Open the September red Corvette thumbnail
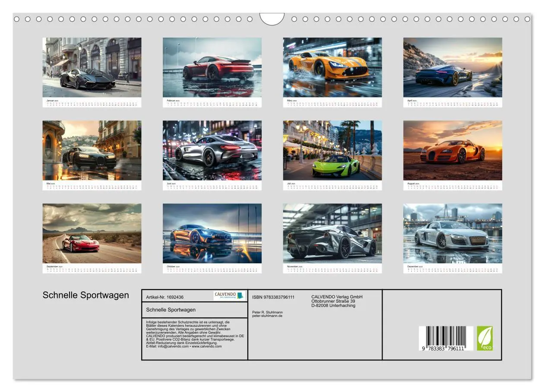The width and height of the screenshot is (544, 392). [92, 234]
